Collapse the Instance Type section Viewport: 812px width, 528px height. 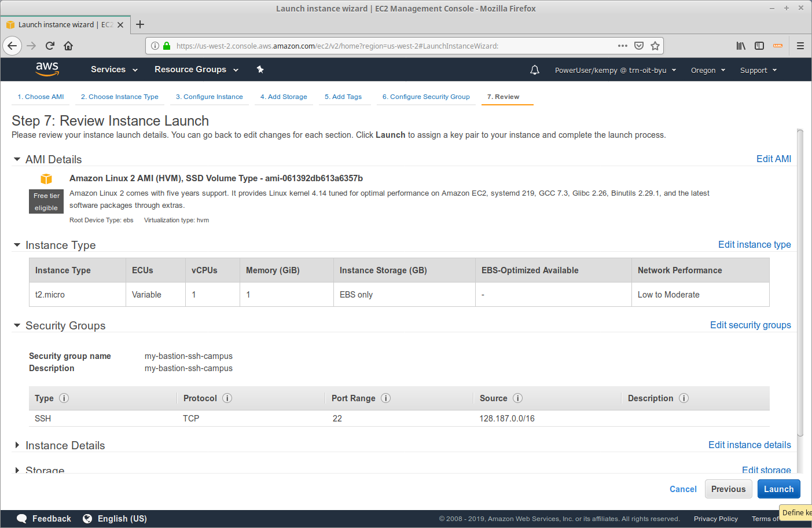click(x=17, y=245)
